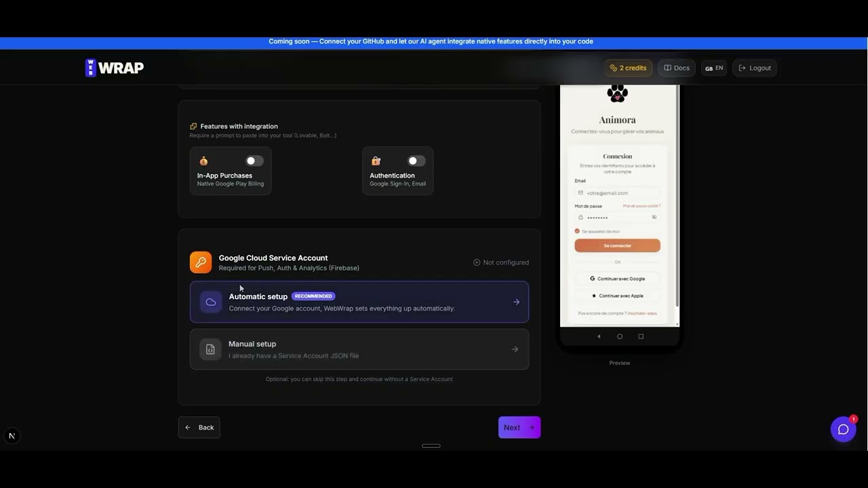
Task: Click 'Continuer avec Apple' in preview
Action: click(617, 296)
